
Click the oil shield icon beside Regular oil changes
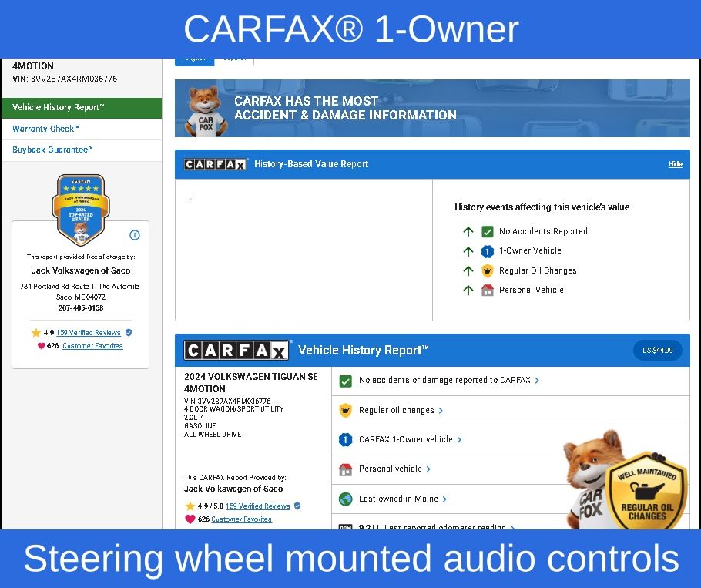tap(346, 411)
